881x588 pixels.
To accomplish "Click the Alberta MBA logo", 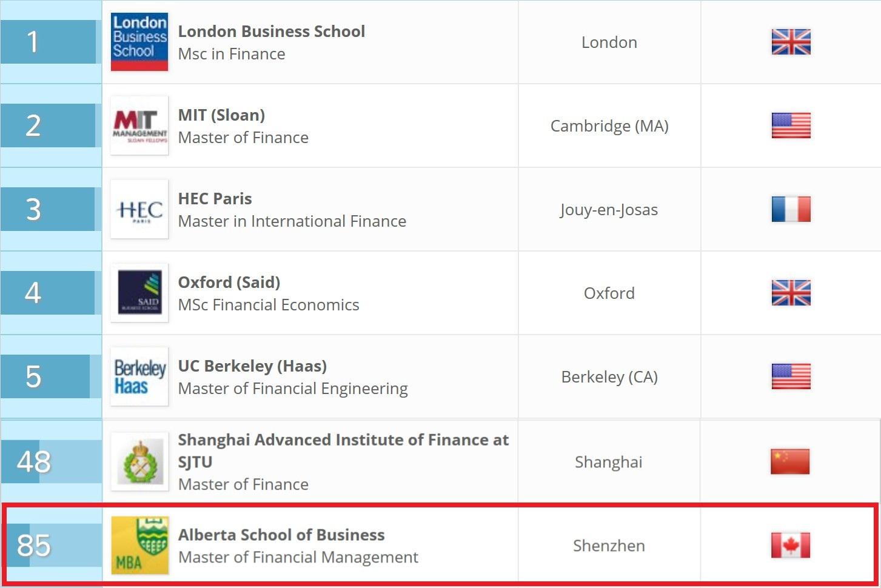I will pos(139,545).
